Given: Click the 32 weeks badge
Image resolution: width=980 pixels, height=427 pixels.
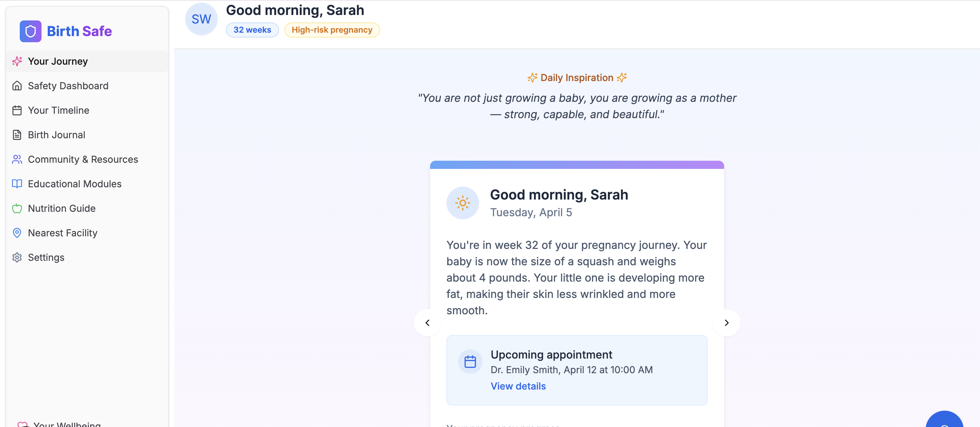Looking at the screenshot, I should coord(252,30).
